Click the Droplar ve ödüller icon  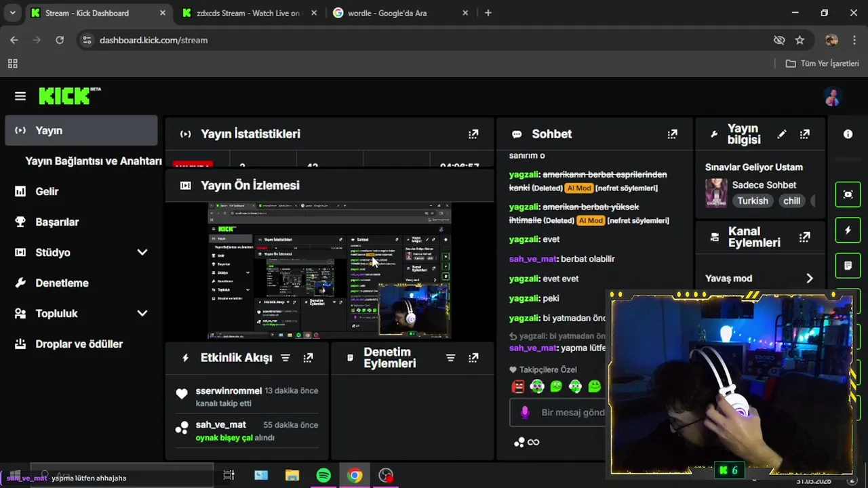20,344
